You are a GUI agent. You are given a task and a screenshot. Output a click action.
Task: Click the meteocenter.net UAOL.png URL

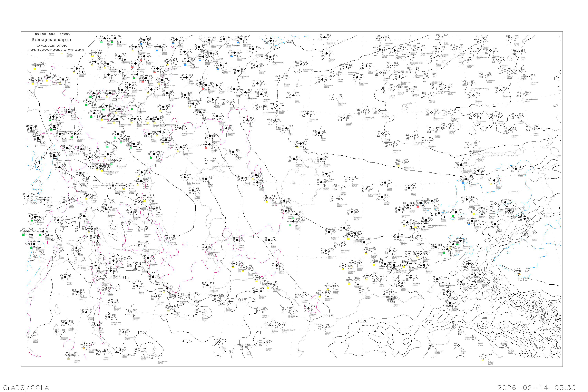(x=55, y=50)
